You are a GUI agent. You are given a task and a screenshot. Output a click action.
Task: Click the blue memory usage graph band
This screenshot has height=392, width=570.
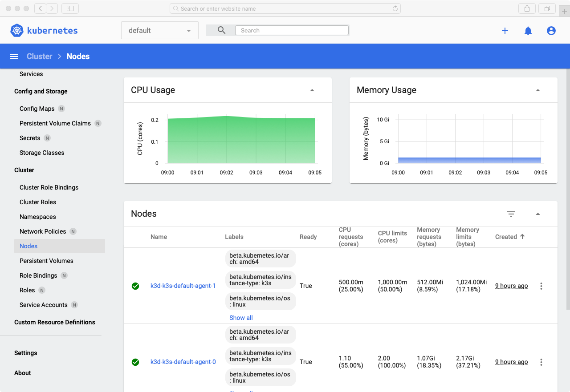coord(469,160)
